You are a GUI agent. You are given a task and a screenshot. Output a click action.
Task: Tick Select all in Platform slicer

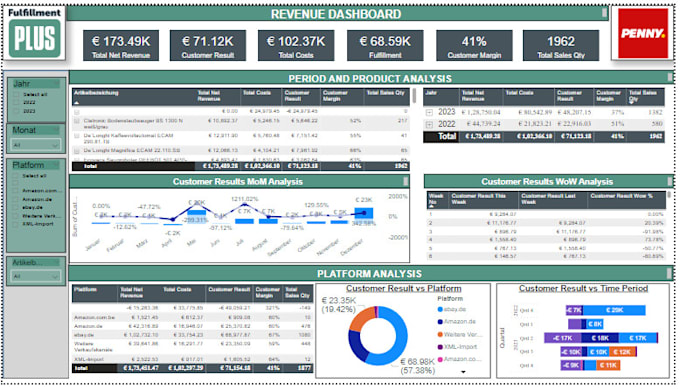16,176
